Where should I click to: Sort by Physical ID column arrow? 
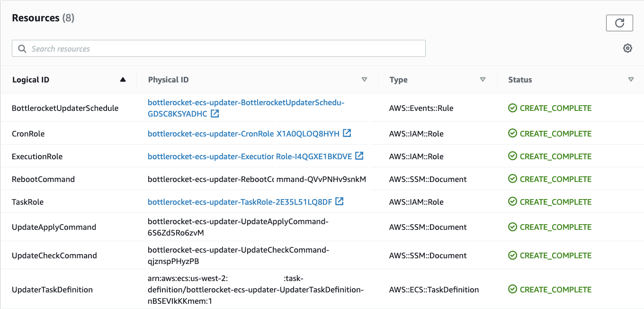(364, 80)
